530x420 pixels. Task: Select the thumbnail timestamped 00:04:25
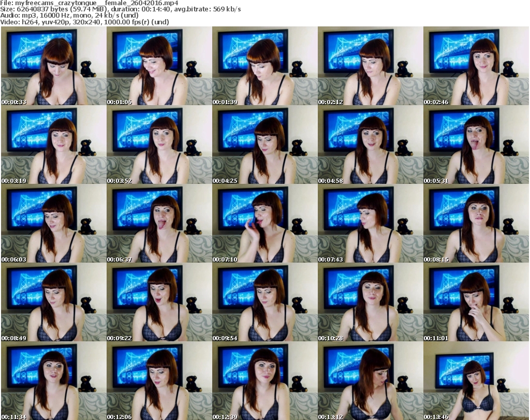tap(264, 144)
